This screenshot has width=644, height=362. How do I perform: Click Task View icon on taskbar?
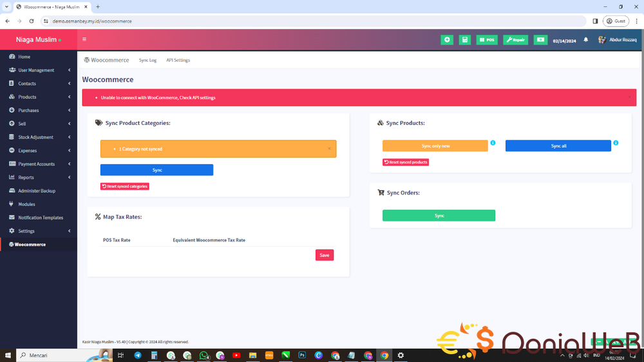coord(120,356)
